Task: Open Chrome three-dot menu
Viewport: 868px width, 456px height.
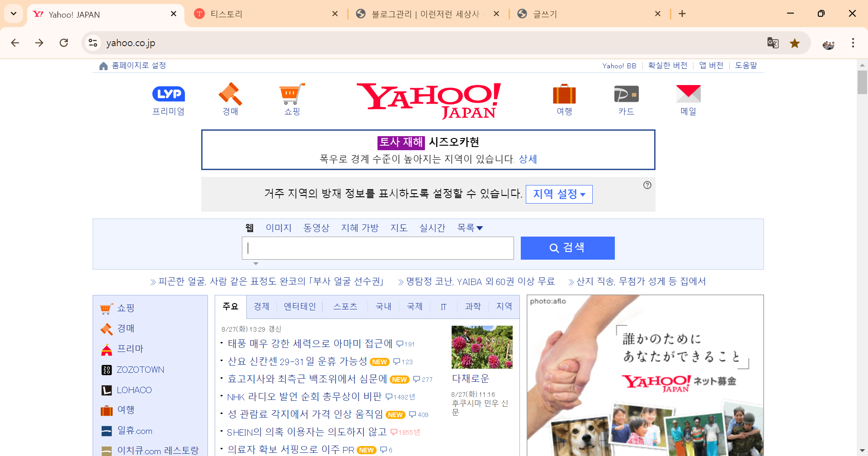Action: 853,43
